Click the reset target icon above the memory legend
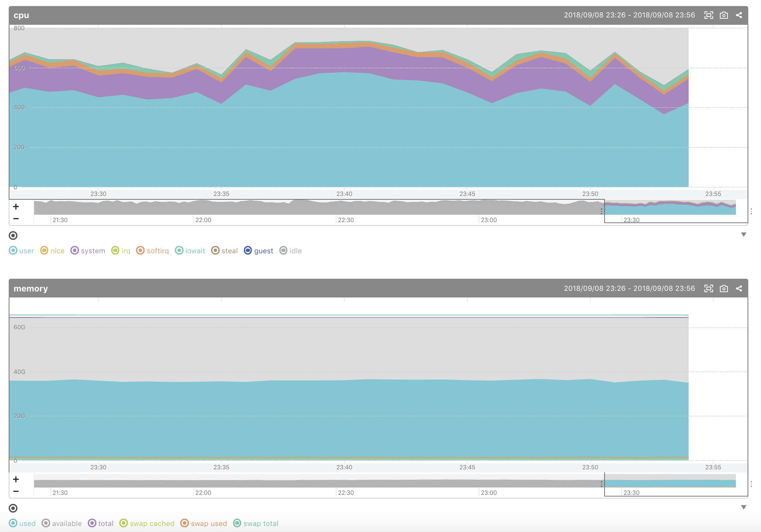761x532 pixels. point(13,508)
